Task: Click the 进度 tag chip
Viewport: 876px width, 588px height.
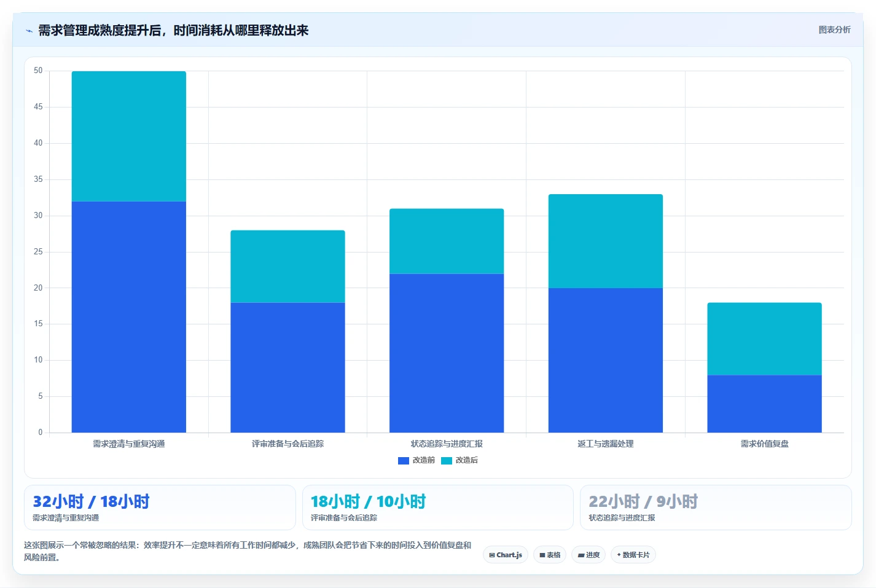Action: pyautogui.click(x=589, y=555)
